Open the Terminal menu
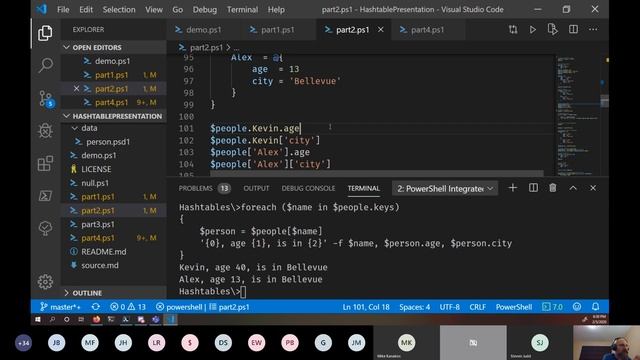This screenshot has width=640, height=360. pyautogui.click(x=242, y=9)
